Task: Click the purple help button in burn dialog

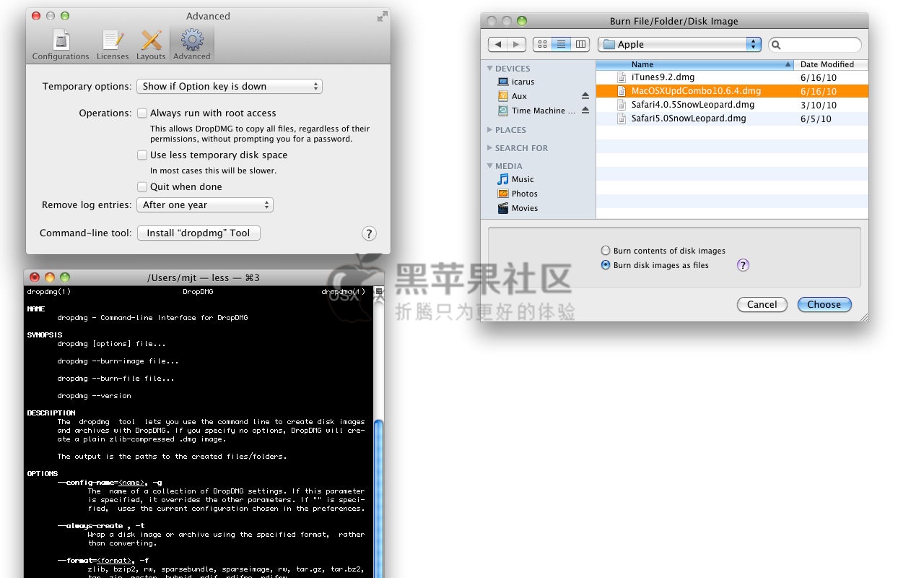Action: [x=744, y=265]
